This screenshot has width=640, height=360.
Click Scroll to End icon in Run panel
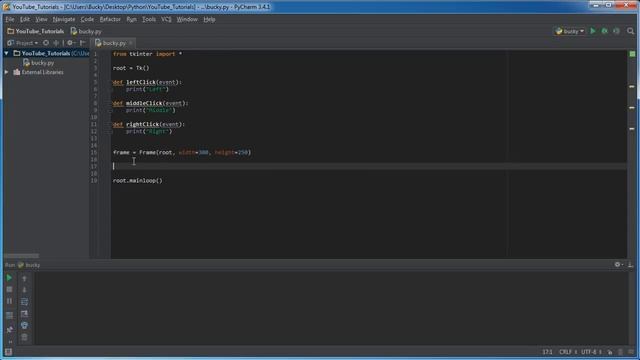point(24,313)
